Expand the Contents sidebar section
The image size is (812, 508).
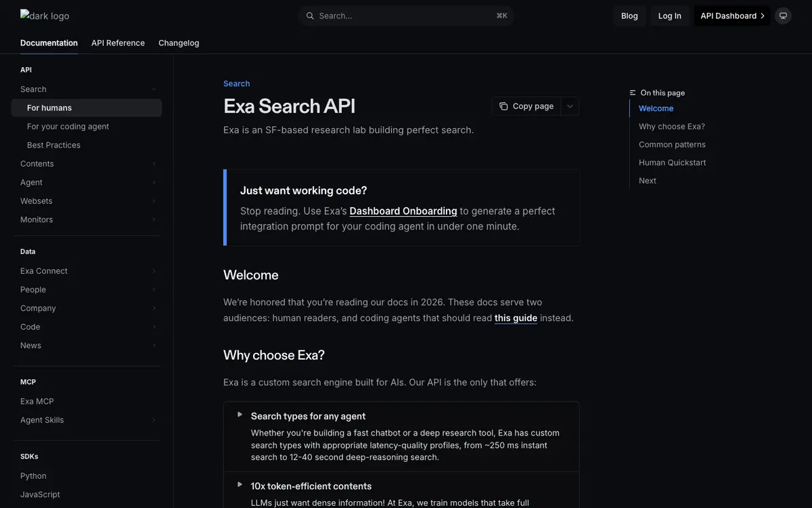pos(154,164)
